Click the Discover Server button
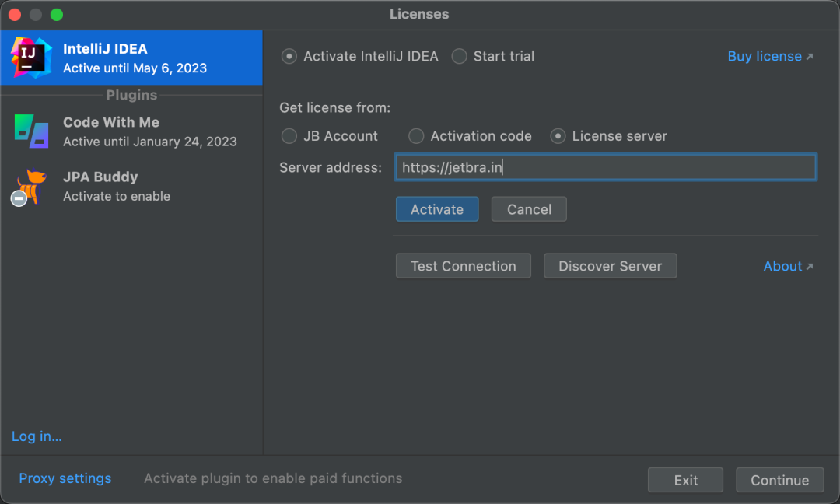 tap(611, 266)
